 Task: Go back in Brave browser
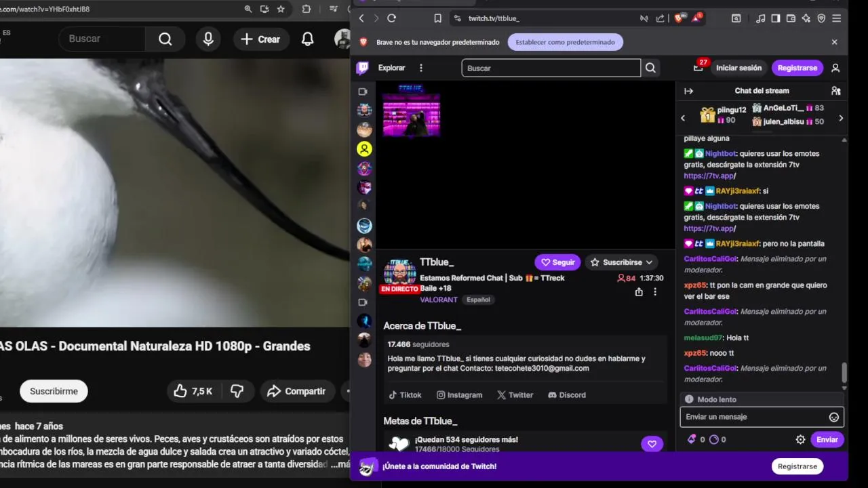click(x=361, y=18)
